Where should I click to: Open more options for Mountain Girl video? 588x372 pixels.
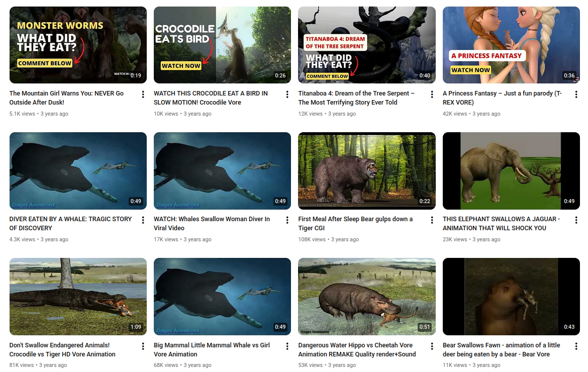[143, 95]
